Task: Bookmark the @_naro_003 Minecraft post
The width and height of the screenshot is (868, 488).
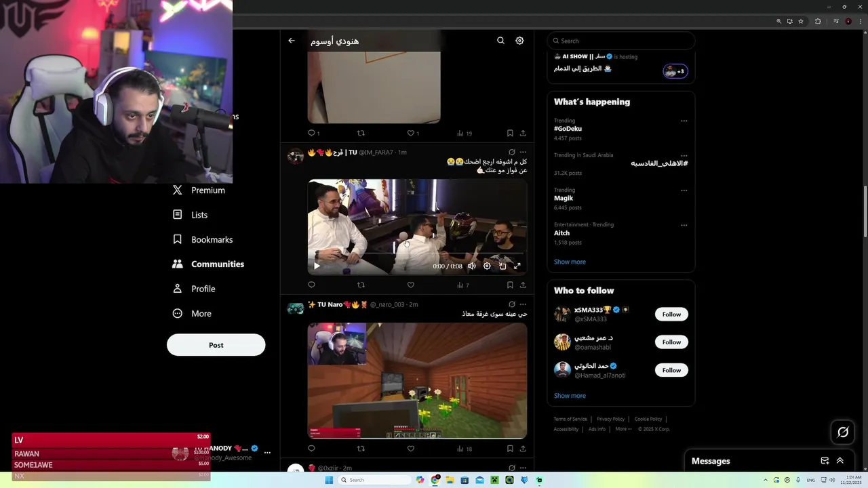Action: (x=510, y=449)
